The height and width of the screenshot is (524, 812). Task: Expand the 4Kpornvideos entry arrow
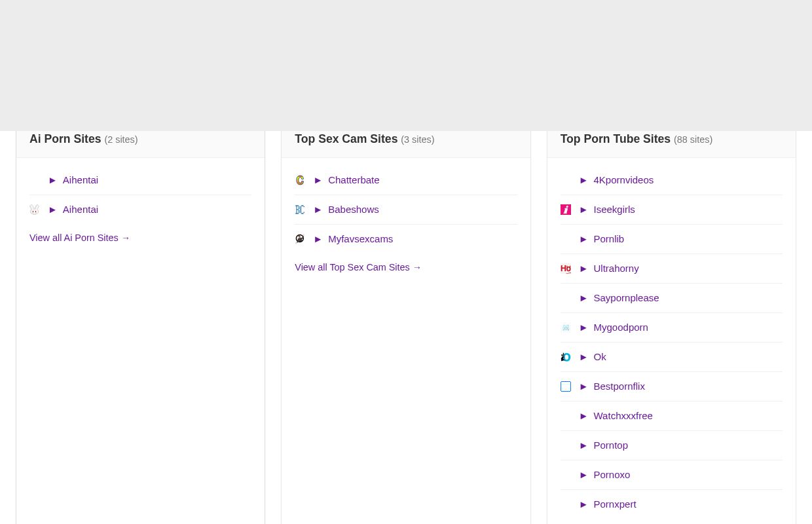click(583, 179)
